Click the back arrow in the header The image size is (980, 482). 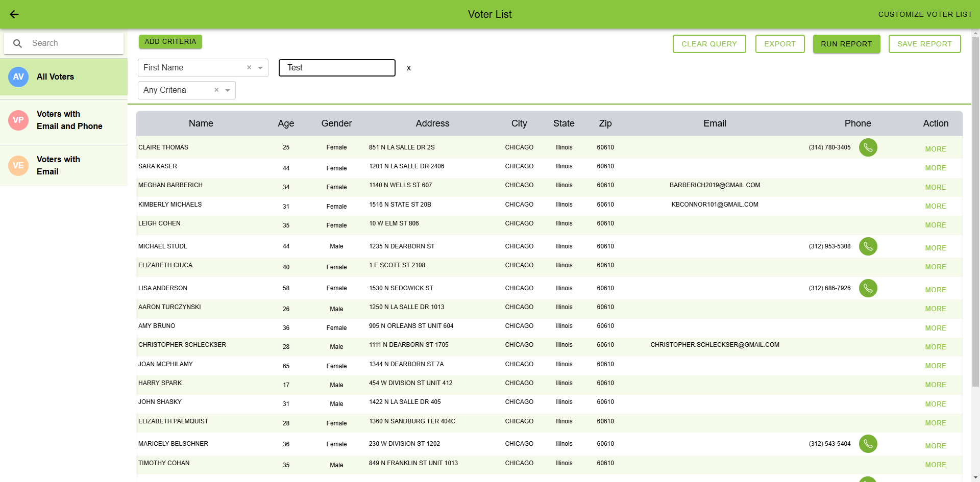(14, 14)
